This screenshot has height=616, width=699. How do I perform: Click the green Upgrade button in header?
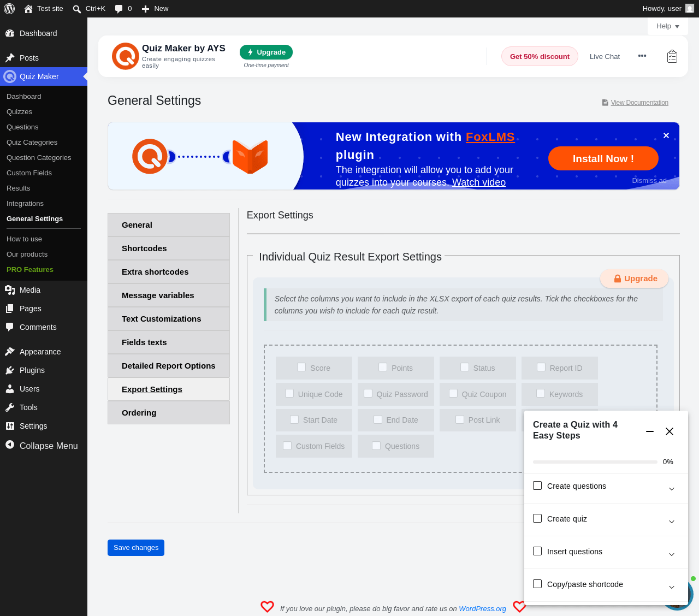tap(266, 52)
